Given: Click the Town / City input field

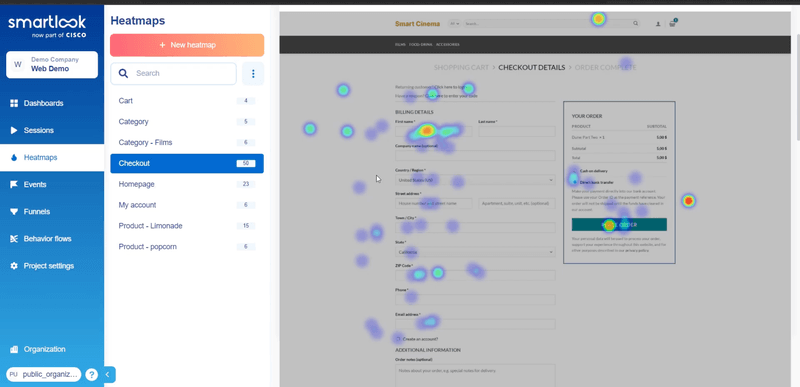Looking at the screenshot, I should click(x=475, y=228).
